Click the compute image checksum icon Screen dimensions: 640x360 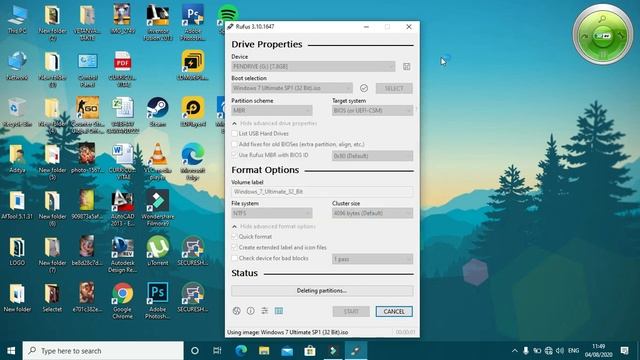click(364, 88)
